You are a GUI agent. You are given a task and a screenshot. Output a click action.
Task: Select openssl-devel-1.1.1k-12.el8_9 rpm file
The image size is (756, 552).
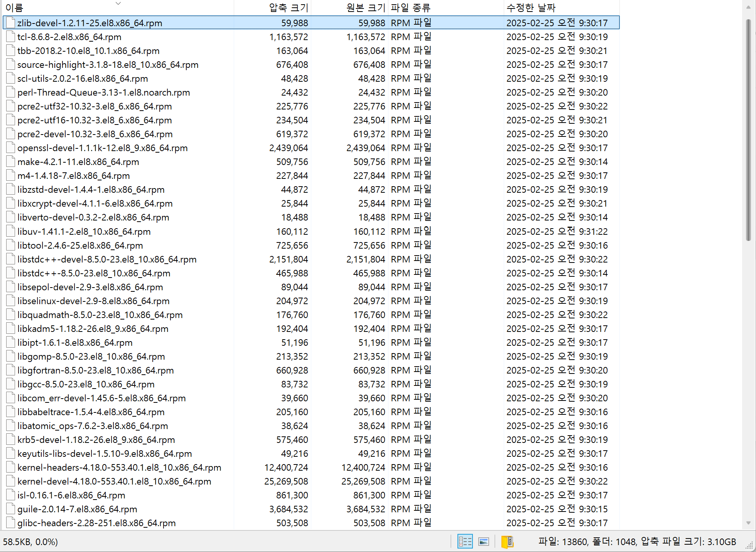pos(102,148)
